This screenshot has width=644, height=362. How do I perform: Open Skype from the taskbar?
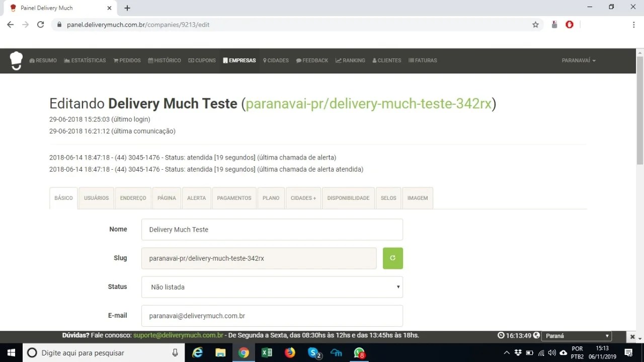pyautogui.click(x=314, y=352)
